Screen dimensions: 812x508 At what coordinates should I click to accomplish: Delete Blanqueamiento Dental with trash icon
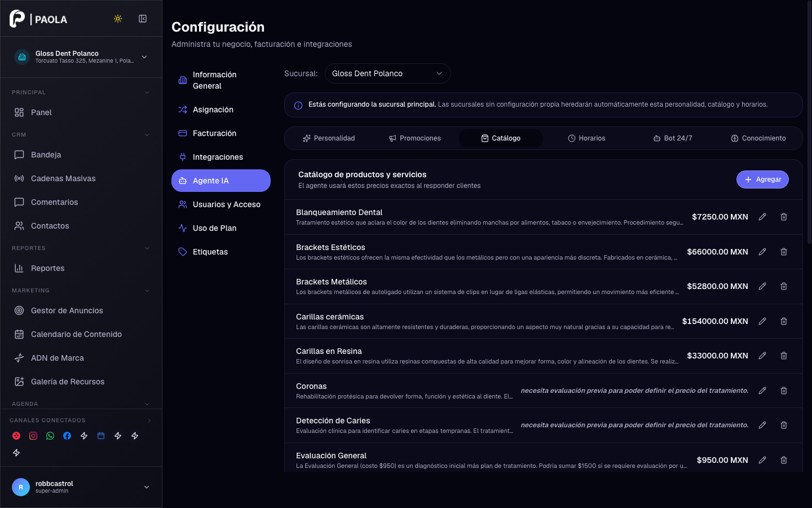coord(784,217)
